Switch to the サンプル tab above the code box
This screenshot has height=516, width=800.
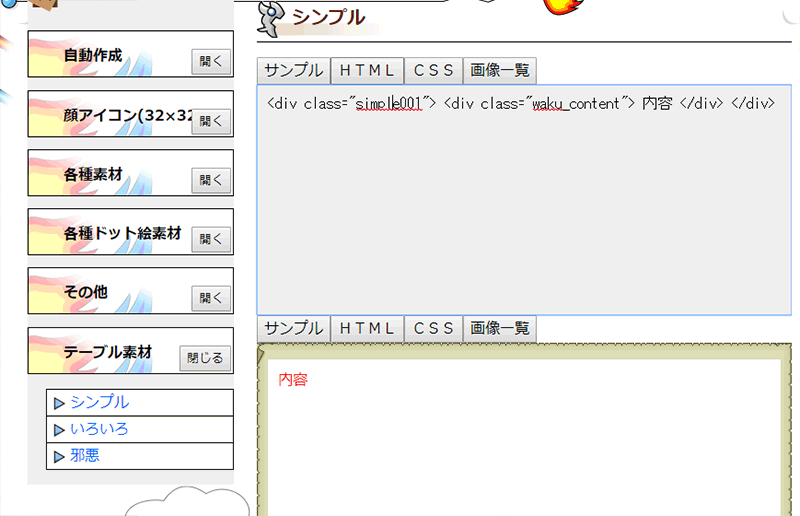[293, 71]
